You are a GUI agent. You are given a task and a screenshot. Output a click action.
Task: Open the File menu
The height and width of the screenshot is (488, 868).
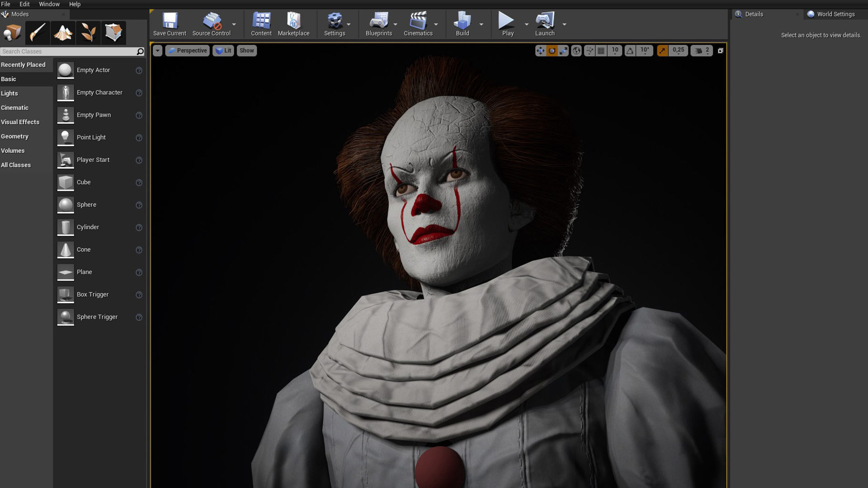[x=5, y=4]
